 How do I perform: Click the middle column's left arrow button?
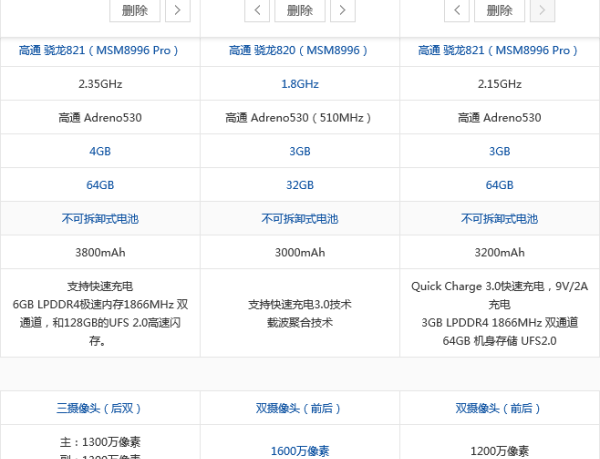pos(257,10)
